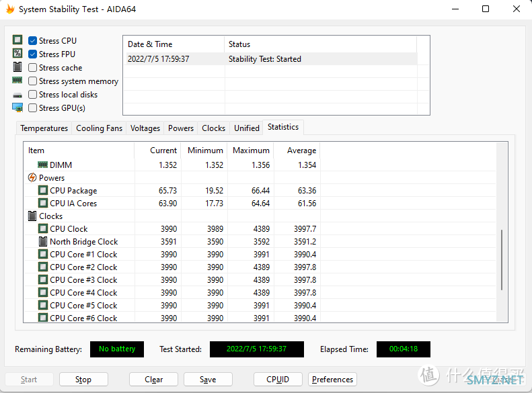Open the Unified tab

point(247,128)
